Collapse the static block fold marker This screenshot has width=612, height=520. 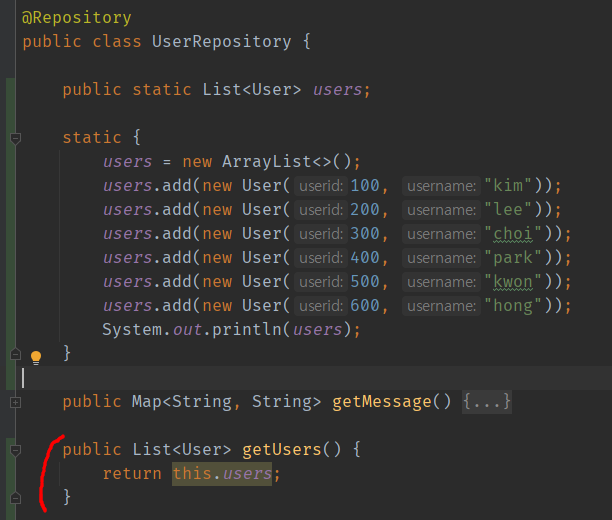point(15,138)
